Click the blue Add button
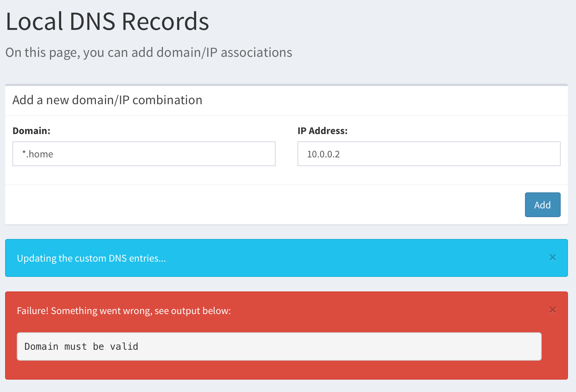Image resolution: width=576 pixels, height=392 pixels. [543, 205]
